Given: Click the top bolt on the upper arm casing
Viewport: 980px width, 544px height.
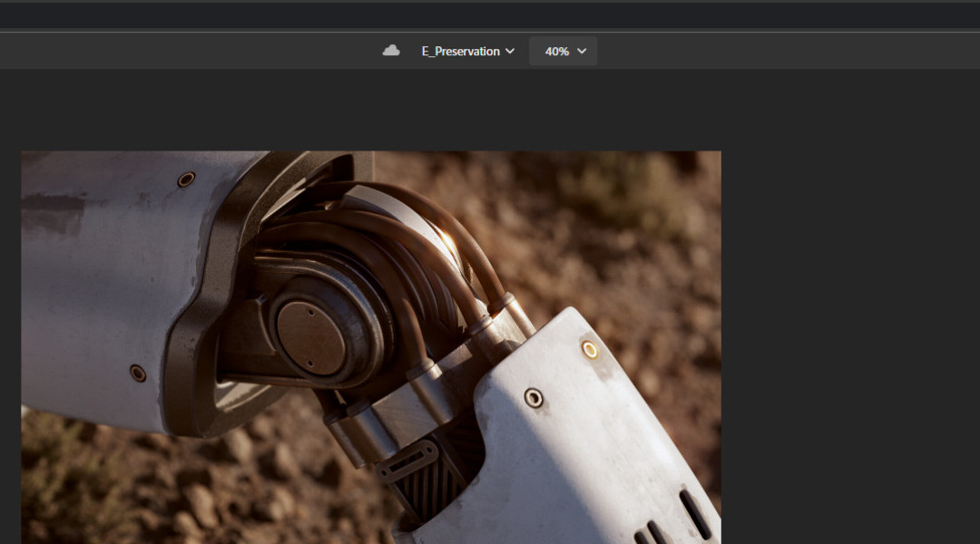Looking at the screenshot, I should click(x=186, y=179).
